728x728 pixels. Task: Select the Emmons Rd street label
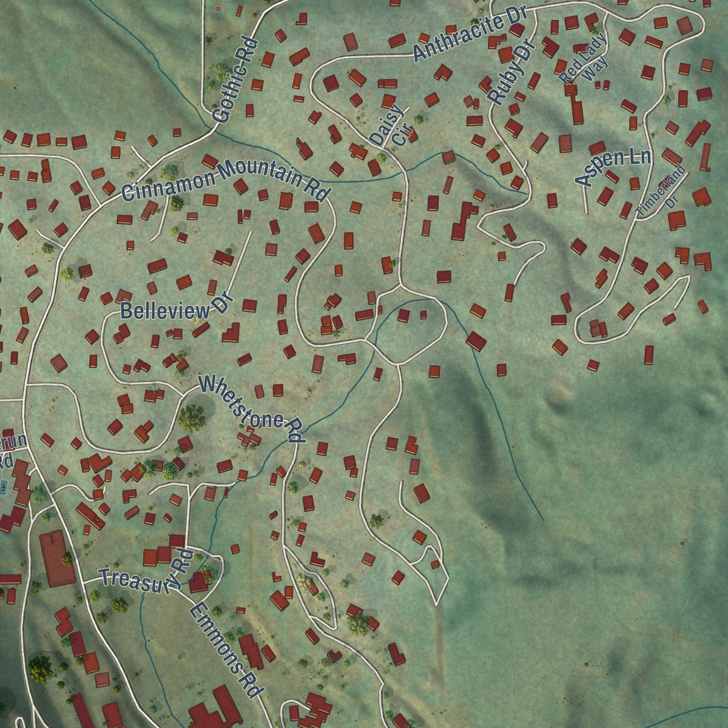coord(226,651)
